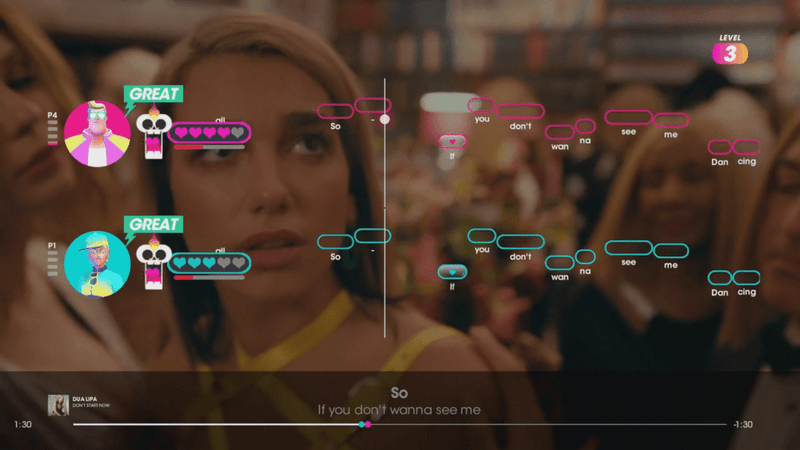Click P1's teal hearts meter
Screen dimensions: 800x450
[x=209, y=263]
